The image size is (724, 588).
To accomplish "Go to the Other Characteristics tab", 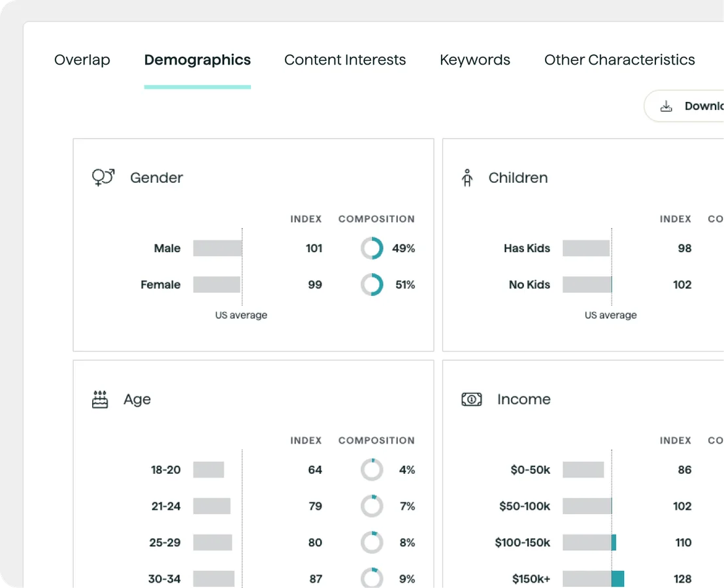I will click(x=619, y=60).
